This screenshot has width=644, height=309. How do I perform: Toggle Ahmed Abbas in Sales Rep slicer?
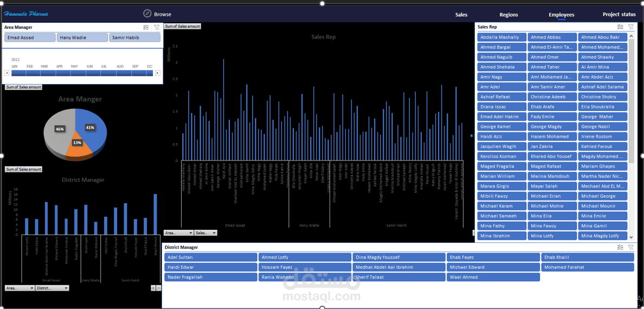(x=552, y=37)
